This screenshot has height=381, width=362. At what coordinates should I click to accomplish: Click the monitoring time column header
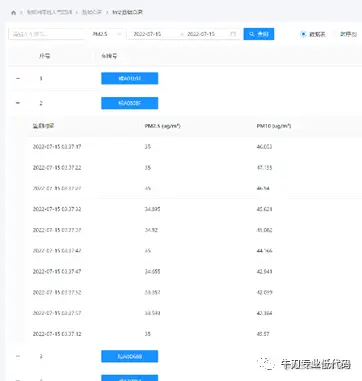[43, 126]
